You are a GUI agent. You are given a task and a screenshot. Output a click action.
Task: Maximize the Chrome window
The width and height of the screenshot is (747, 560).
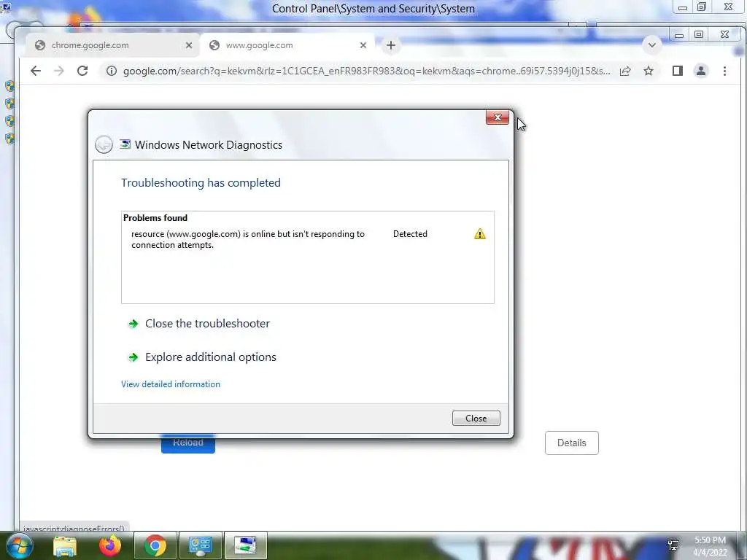click(x=699, y=35)
